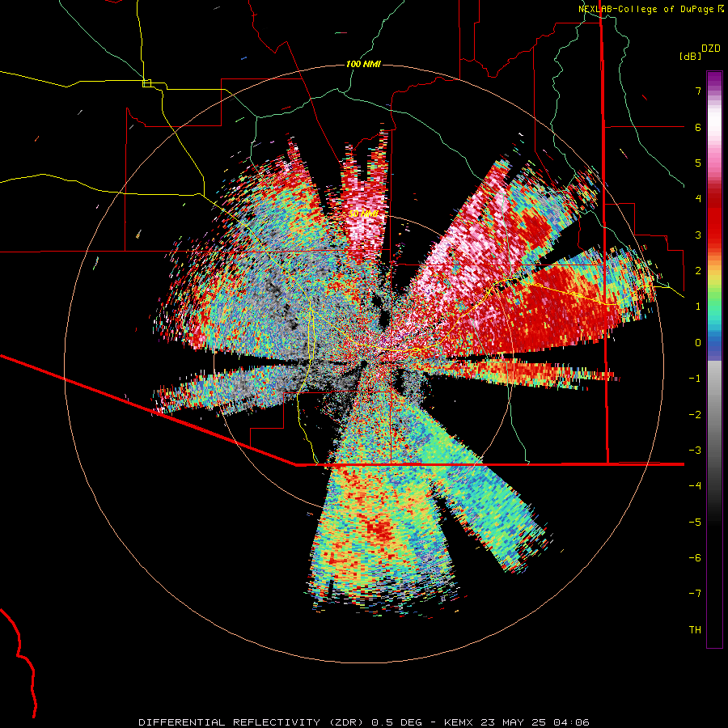Click the color scale value -2

coord(695,415)
